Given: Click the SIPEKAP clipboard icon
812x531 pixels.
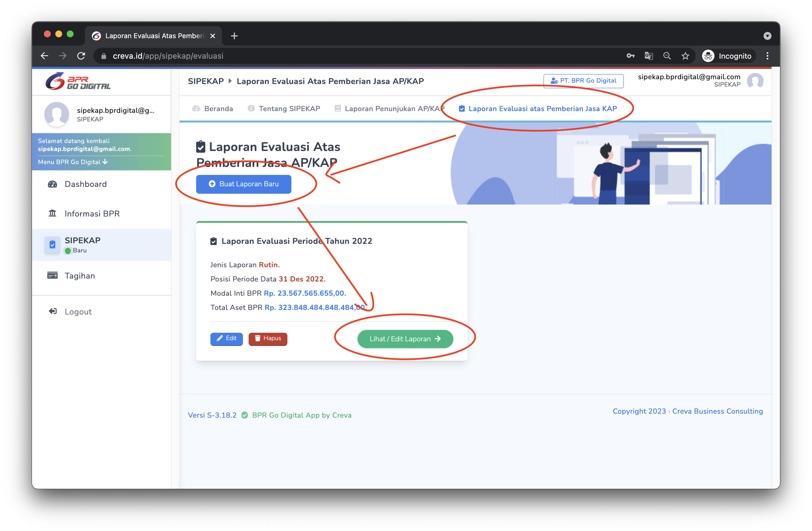Looking at the screenshot, I should click(x=52, y=244).
